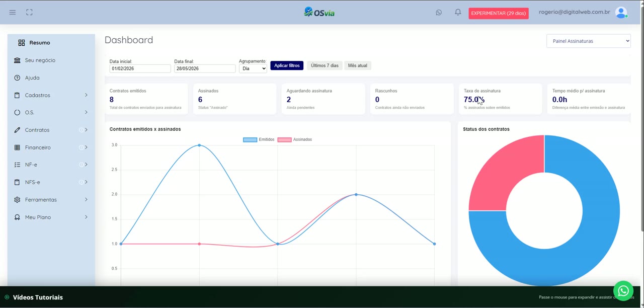Expand the Cadastros submenu chevron
Viewport: 644px width, 308px height.
tap(86, 95)
